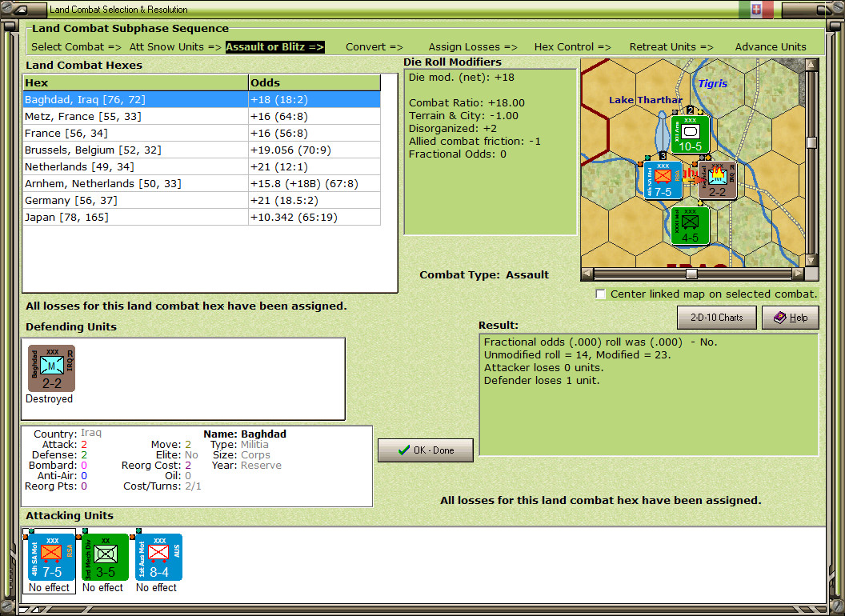Viewport: 845px width, 616px height.
Task: Click the 10-5 armor unit on map
Action: coord(690,134)
